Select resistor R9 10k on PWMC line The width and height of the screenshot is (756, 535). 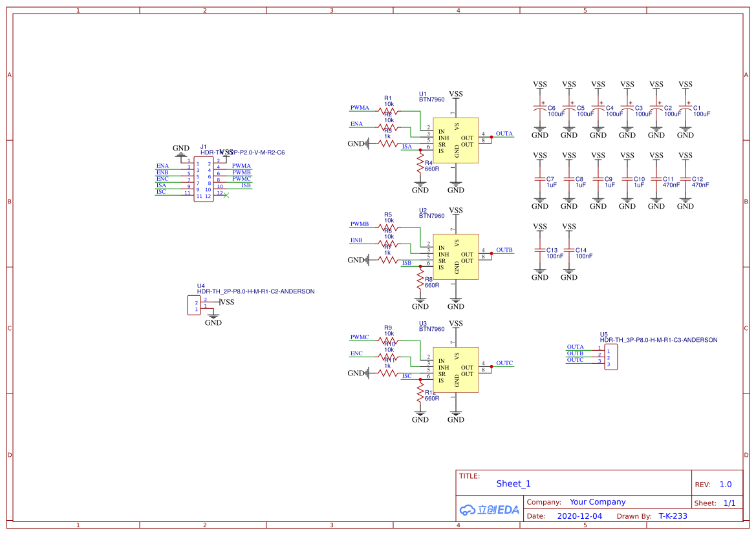coord(388,341)
